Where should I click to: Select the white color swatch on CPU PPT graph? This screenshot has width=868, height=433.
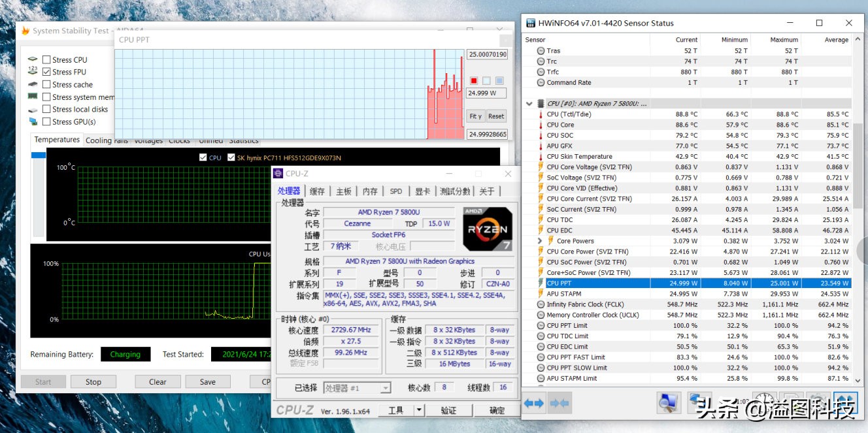486,81
